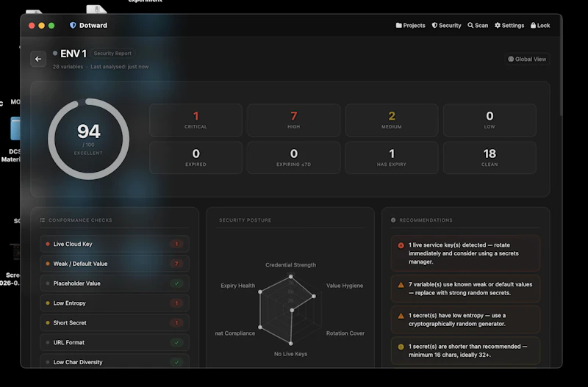Screen dimensions: 588x387
Task: Open the live service key recommendation
Action: coord(465,253)
